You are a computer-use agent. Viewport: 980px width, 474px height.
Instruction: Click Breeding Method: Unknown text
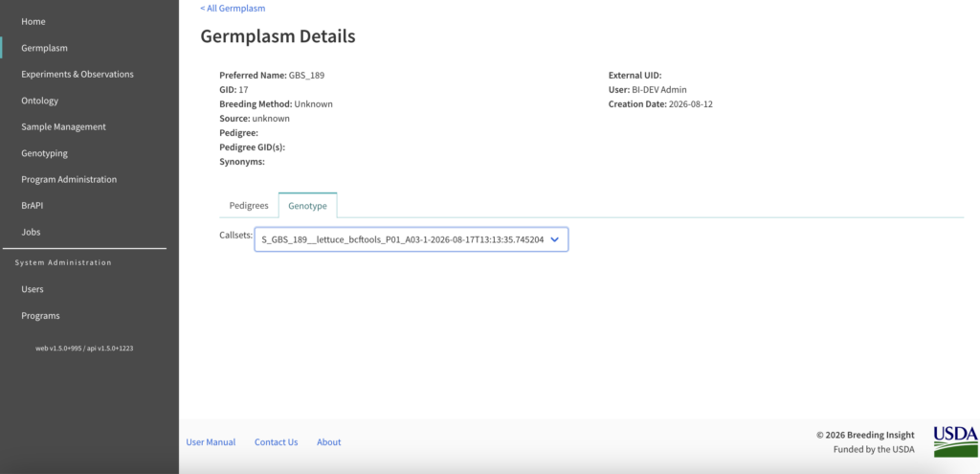[x=276, y=103]
